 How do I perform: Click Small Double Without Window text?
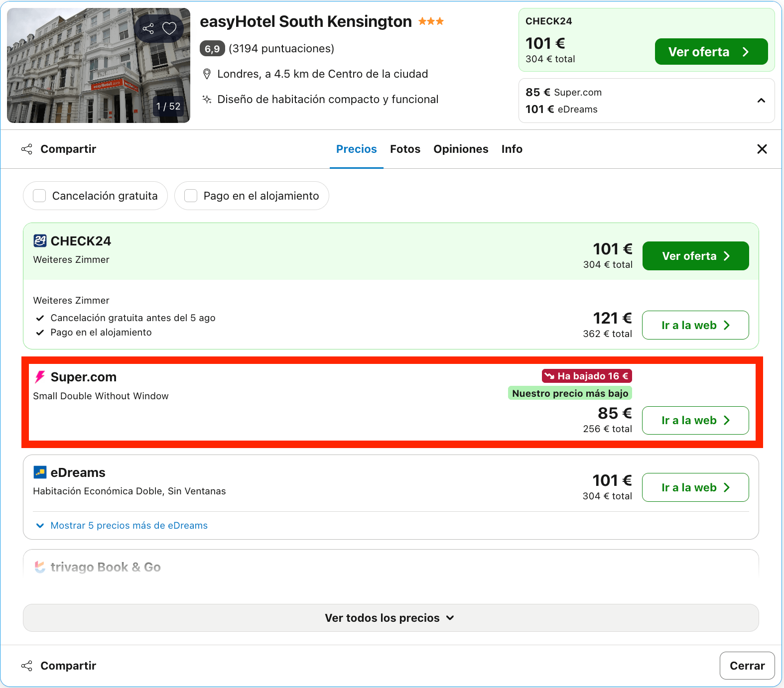tap(101, 396)
